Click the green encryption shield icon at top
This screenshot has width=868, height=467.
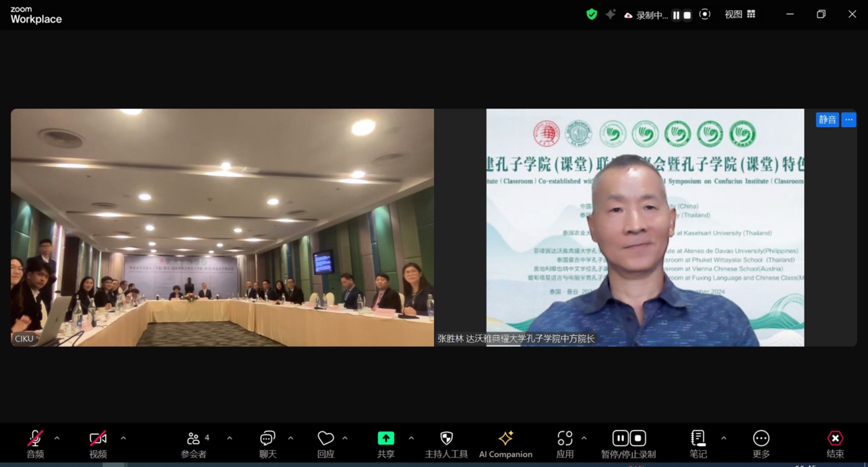(x=591, y=15)
